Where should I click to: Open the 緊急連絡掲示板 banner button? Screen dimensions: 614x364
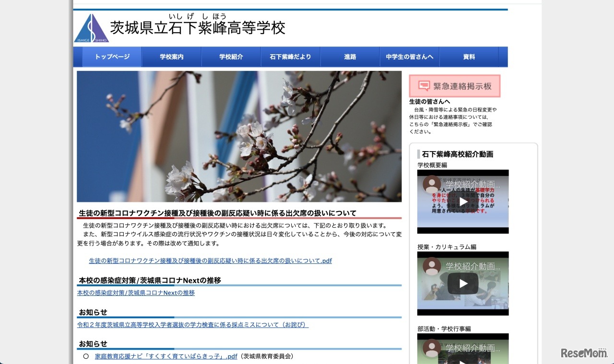click(x=455, y=86)
